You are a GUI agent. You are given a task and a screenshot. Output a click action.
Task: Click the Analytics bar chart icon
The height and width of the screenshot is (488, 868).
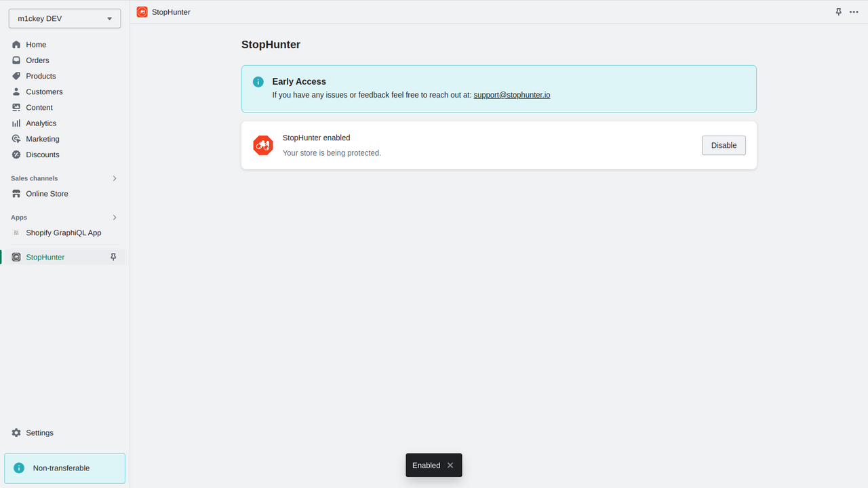tap(16, 123)
